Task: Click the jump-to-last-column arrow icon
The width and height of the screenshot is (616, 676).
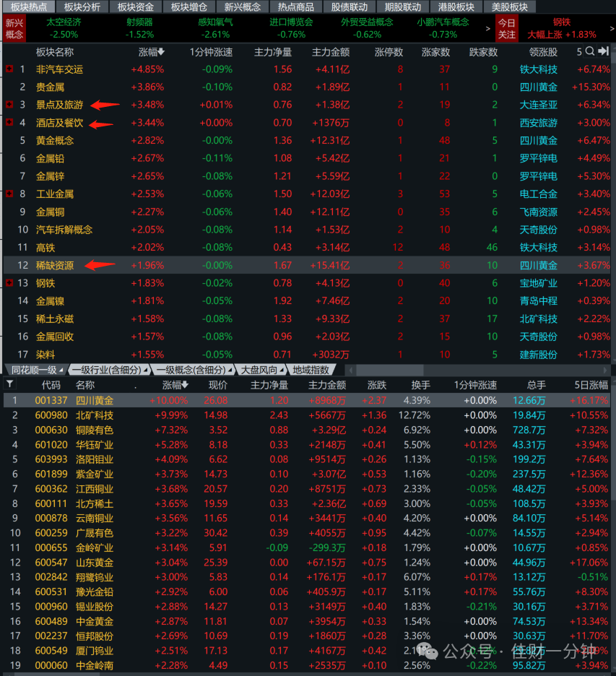Action: point(604,51)
